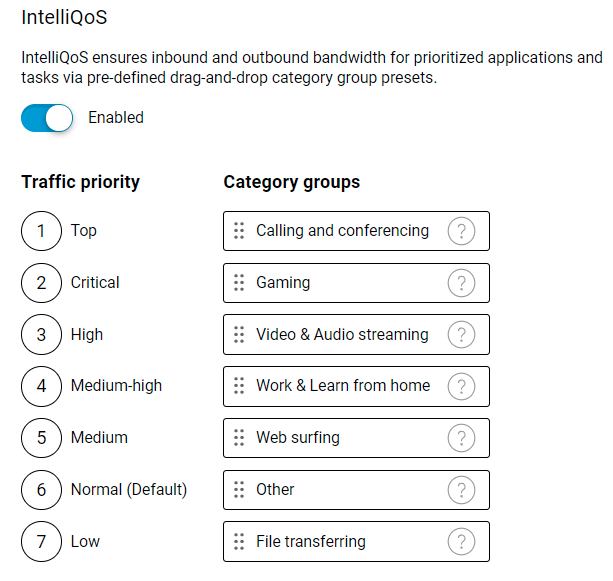This screenshot has width=613, height=581.
Task: Click help icon for Work & Learn from home
Action: 460,386
